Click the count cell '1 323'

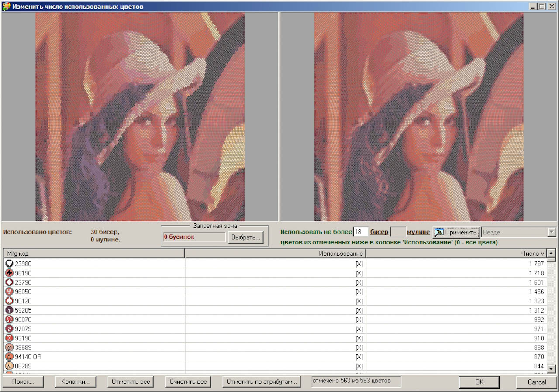click(x=536, y=301)
